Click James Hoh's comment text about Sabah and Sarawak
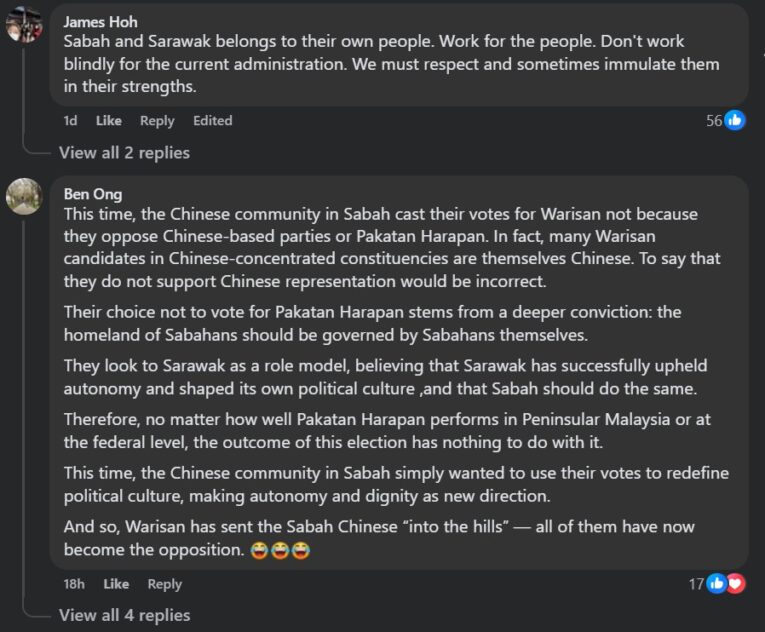The image size is (765, 632). (x=390, y=65)
